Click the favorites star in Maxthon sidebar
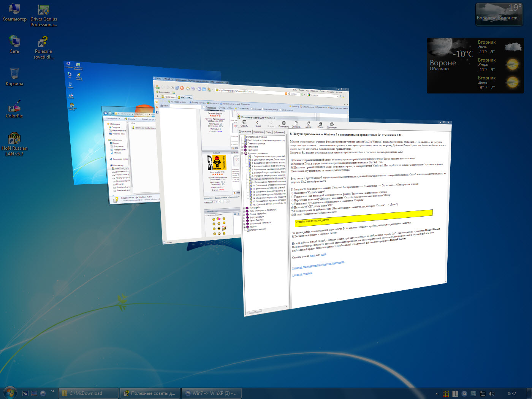The width and height of the screenshot is (532, 399). pyautogui.click(x=157, y=102)
